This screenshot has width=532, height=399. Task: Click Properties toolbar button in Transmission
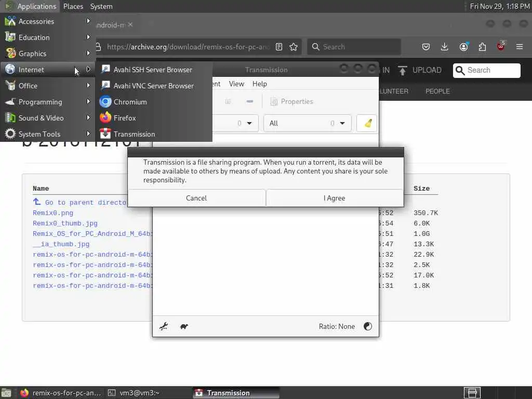pyautogui.click(x=292, y=101)
